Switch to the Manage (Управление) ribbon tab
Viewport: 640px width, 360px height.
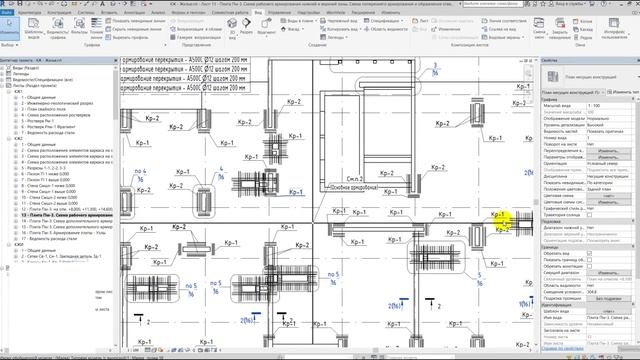click(x=280, y=13)
